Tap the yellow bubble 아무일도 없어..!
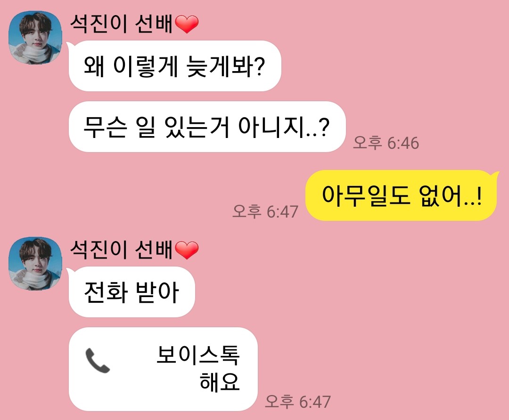509x420 pixels. click(401, 195)
